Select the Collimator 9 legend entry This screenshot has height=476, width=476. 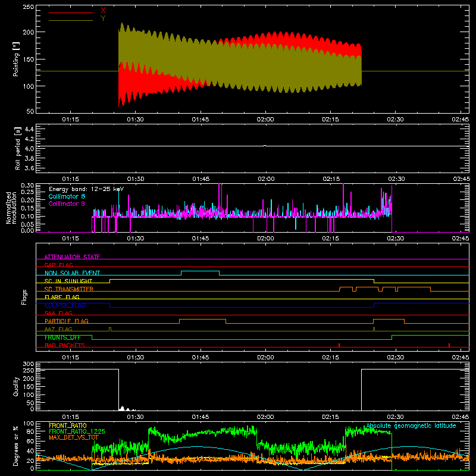point(67,203)
